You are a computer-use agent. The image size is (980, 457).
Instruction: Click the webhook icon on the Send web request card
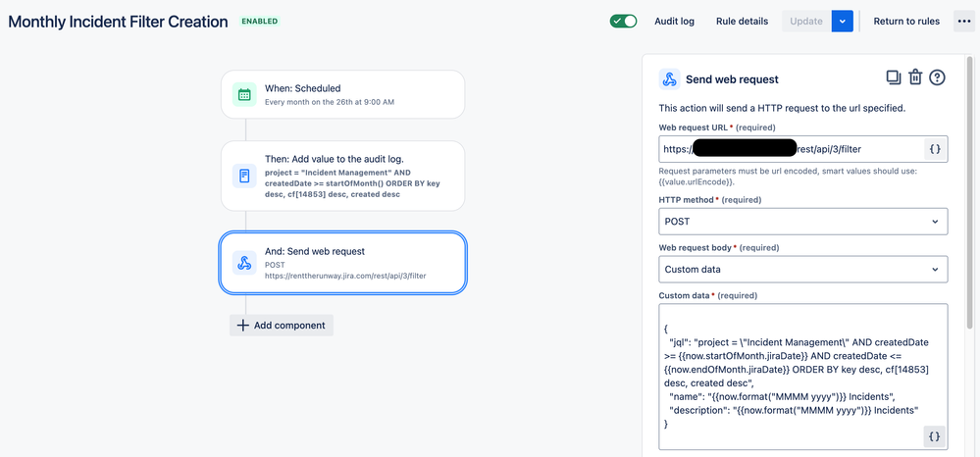point(244,263)
